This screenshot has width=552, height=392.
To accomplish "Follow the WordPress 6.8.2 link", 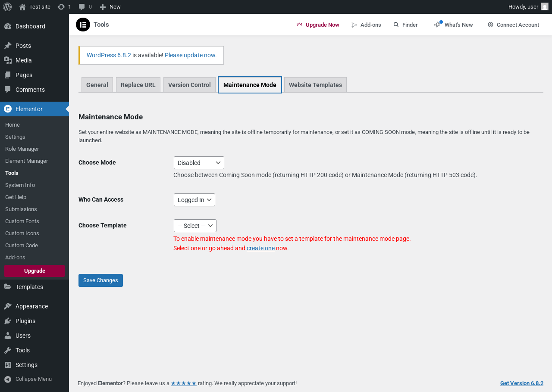I will pos(109,55).
